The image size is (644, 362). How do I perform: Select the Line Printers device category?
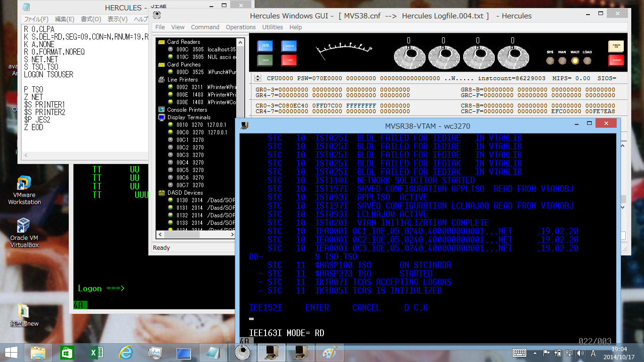pos(183,80)
